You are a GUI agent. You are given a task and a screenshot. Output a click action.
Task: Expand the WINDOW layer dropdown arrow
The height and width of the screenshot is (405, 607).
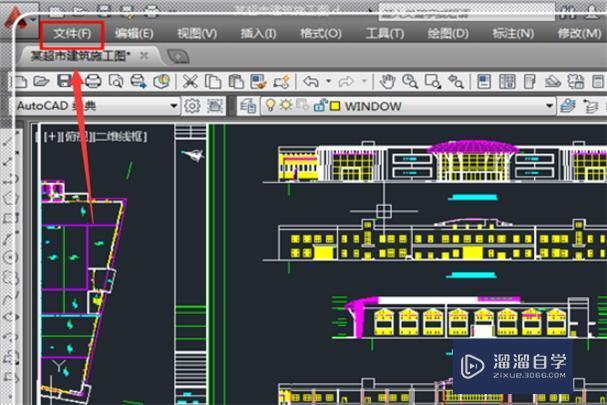(x=549, y=106)
